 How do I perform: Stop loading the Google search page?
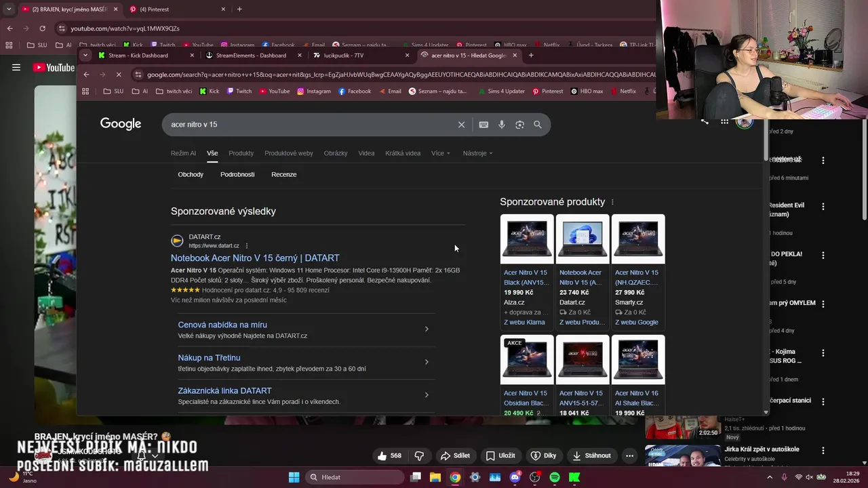(118, 75)
